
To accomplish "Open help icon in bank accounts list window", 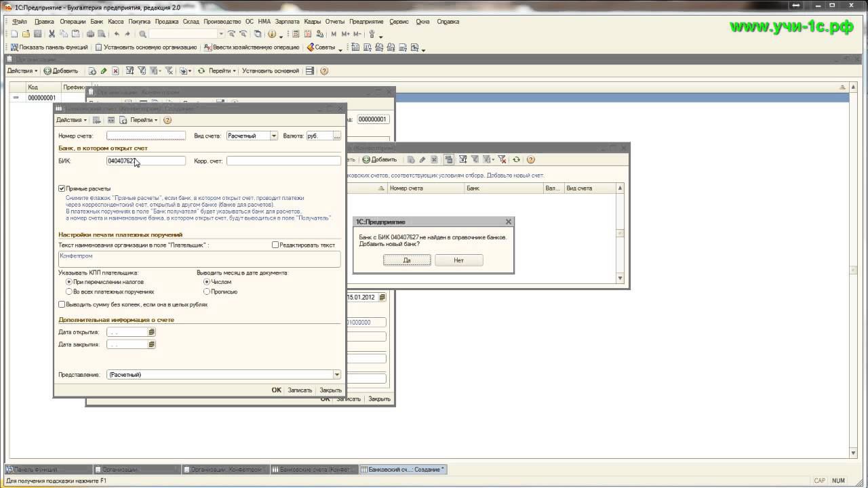I will pos(531,159).
